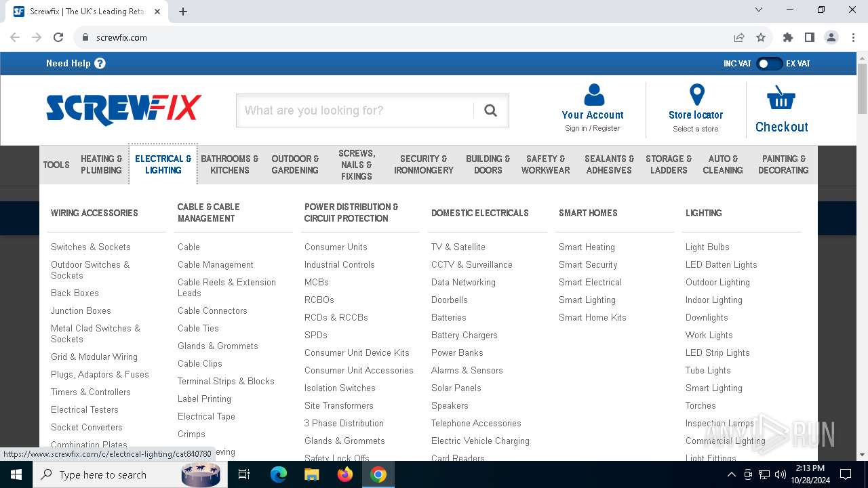This screenshot has height=488, width=868.
Task: Open Junction Boxes link
Action: tap(81, 310)
